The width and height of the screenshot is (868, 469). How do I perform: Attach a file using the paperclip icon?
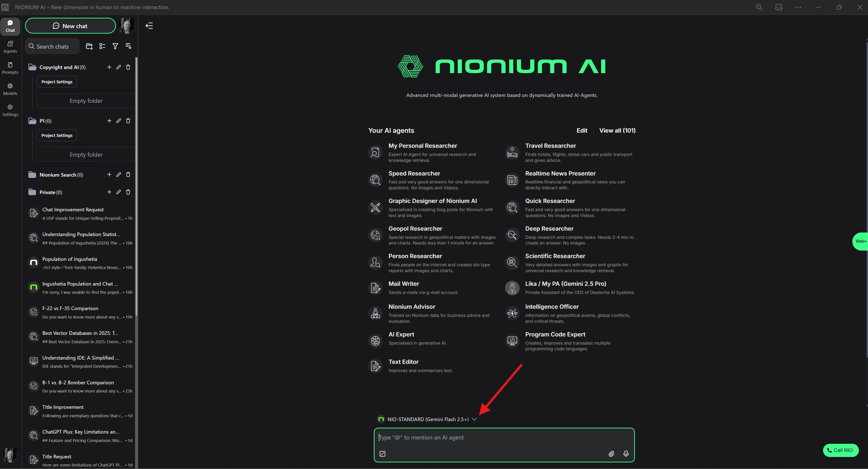coord(612,454)
